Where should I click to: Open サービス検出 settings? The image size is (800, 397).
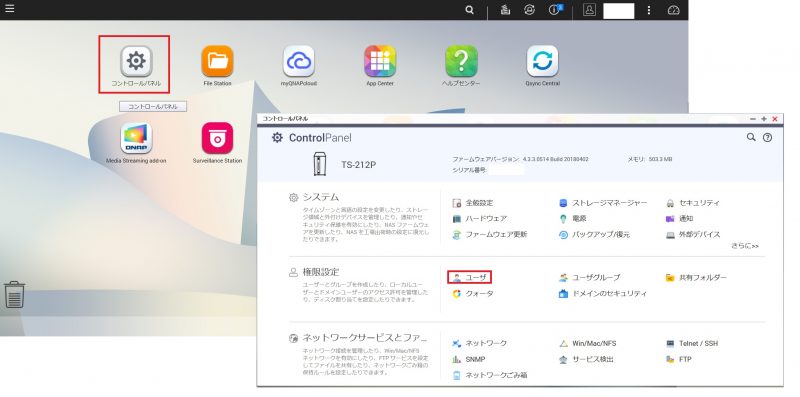point(586,359)
